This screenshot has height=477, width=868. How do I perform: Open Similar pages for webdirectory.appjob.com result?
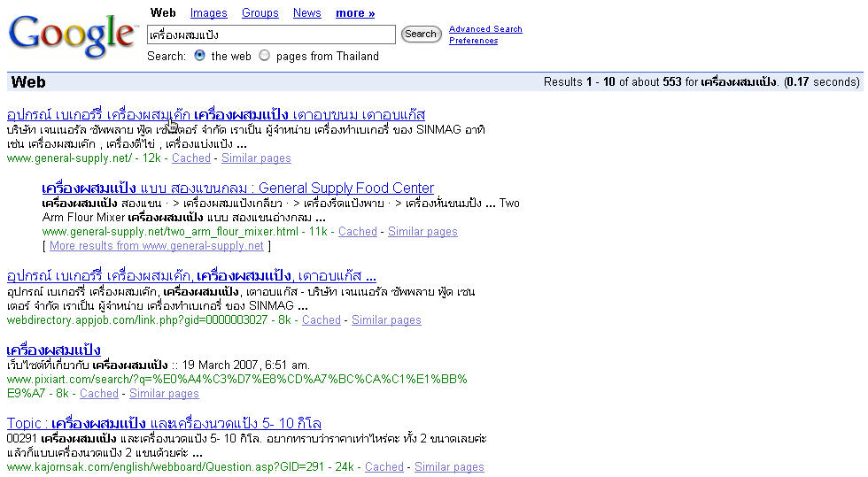pyautogui.click(x=386, y=319)
